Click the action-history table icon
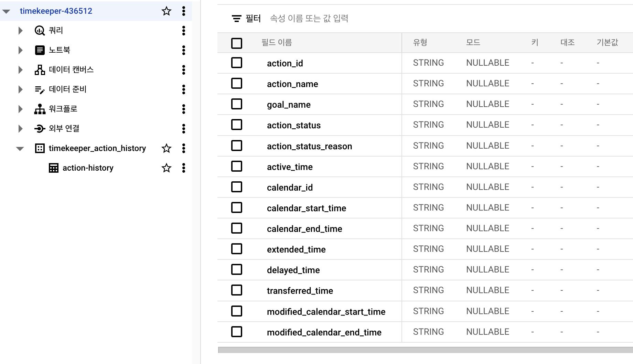633x364 pixels. (x=53, y=168)
